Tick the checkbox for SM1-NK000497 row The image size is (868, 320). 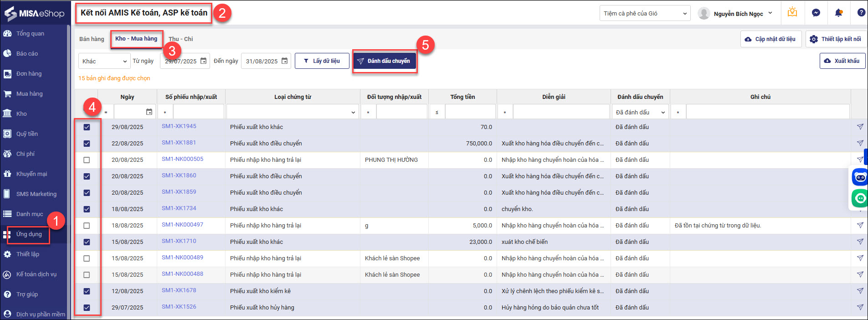click(x=87, y=226)
